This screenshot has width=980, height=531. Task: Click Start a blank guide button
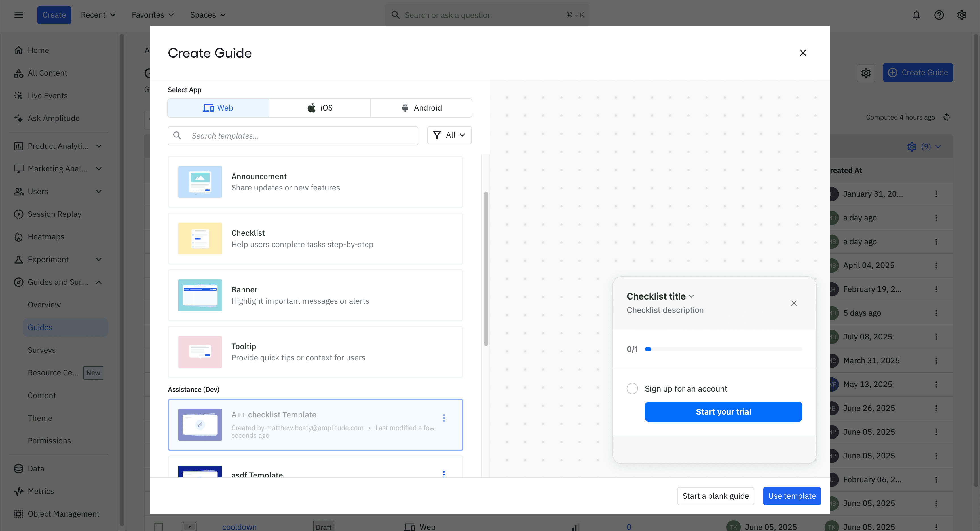(x=715, y=496)
